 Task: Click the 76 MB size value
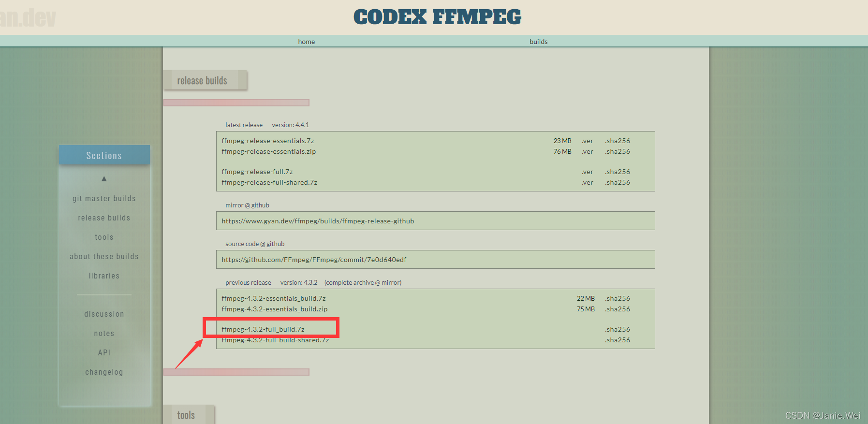pos(562,152)
